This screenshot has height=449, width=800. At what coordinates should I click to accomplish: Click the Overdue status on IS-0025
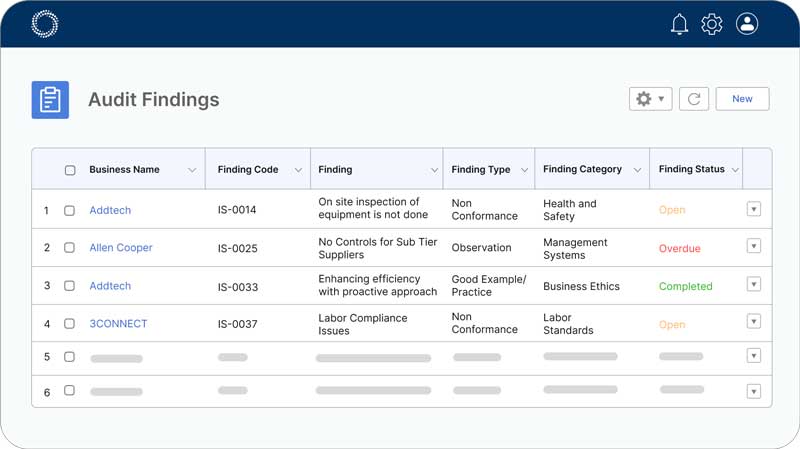pyautogui.click(x=680, y=248)
